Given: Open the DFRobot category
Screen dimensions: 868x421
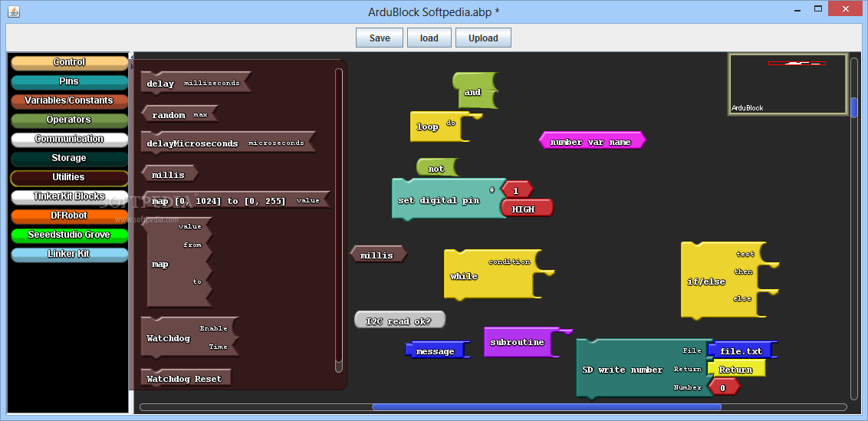Looking at the screenshot, I should click(69, 216).
